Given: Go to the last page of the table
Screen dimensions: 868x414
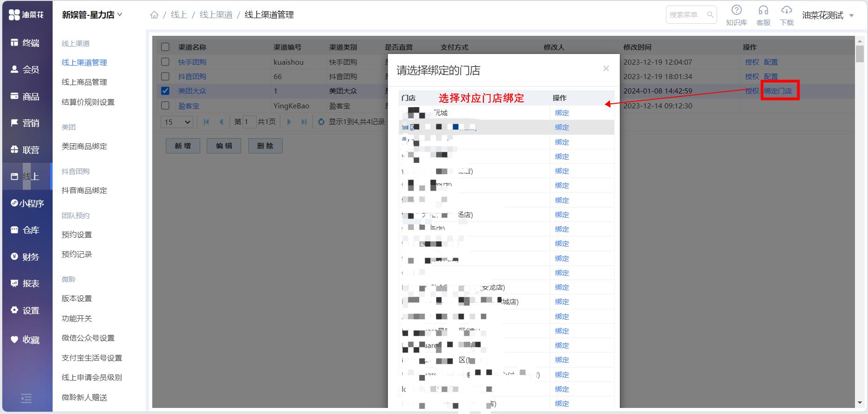Looking at the screenshot, I should [x=304, y=122].
